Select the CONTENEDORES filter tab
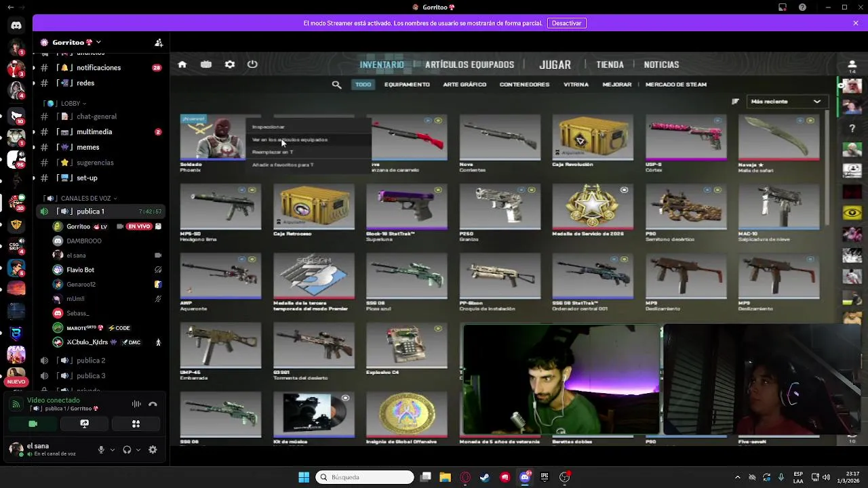 click(524, 85)
